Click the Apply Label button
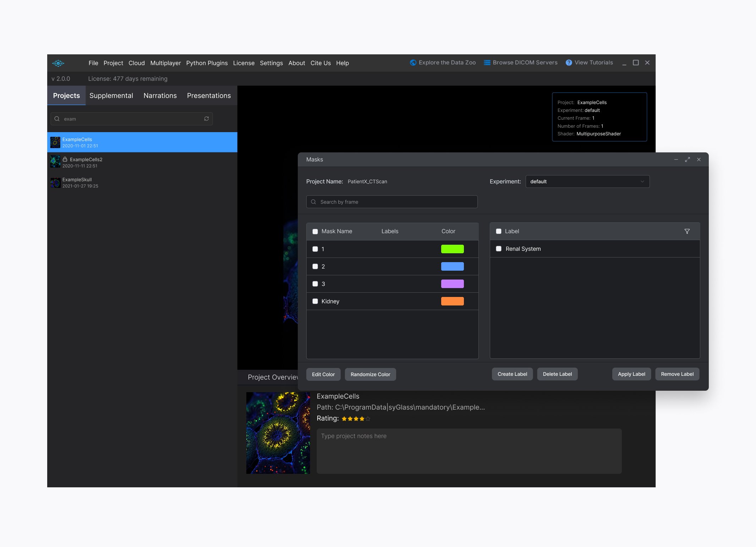The height and width of the screenshot is (547, 756). tap(631, 374)
